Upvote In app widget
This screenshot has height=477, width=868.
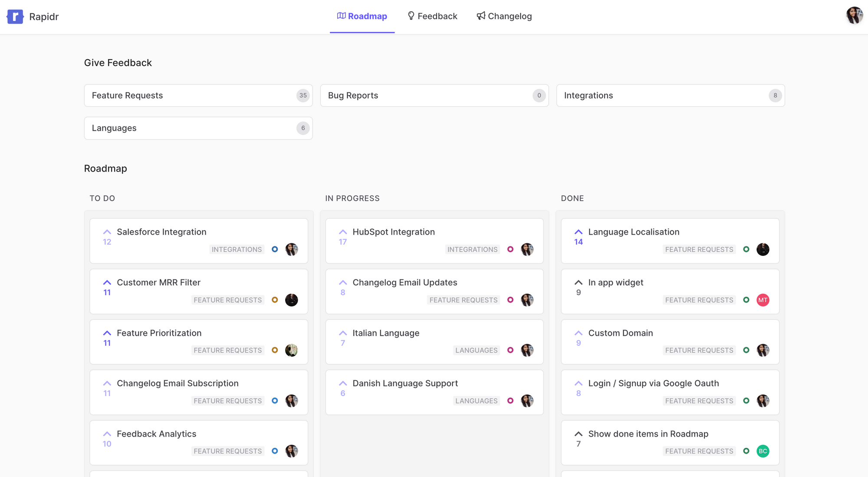pos(579,288)
